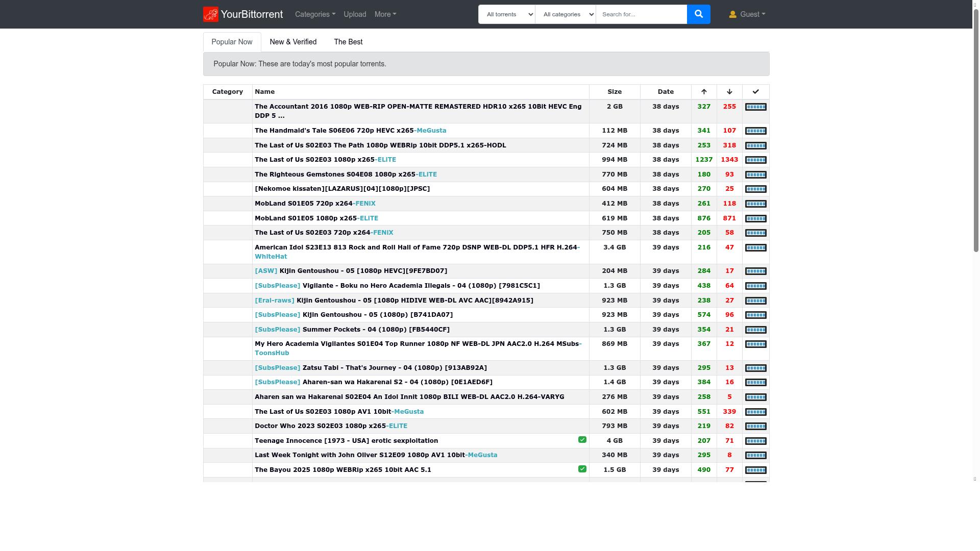Open the All torrents selector
980x551 pixels.
click(506, 14)
